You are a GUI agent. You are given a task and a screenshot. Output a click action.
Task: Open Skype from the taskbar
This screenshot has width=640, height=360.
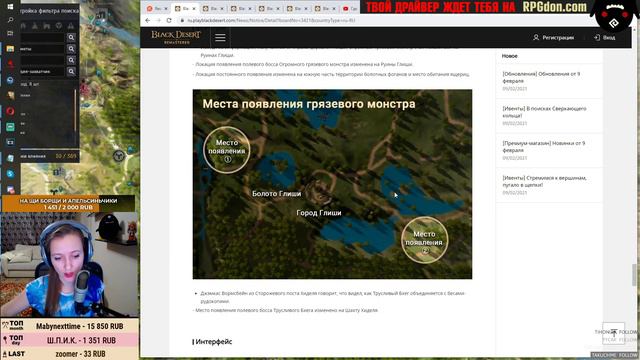coord(11,174)
